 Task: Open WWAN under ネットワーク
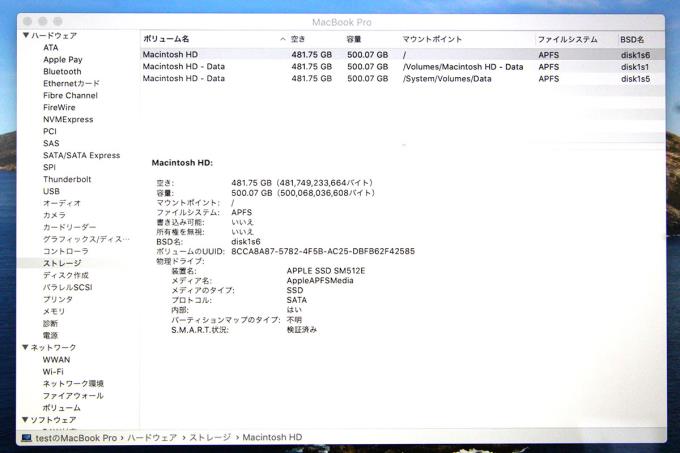[x=56, y=360]
